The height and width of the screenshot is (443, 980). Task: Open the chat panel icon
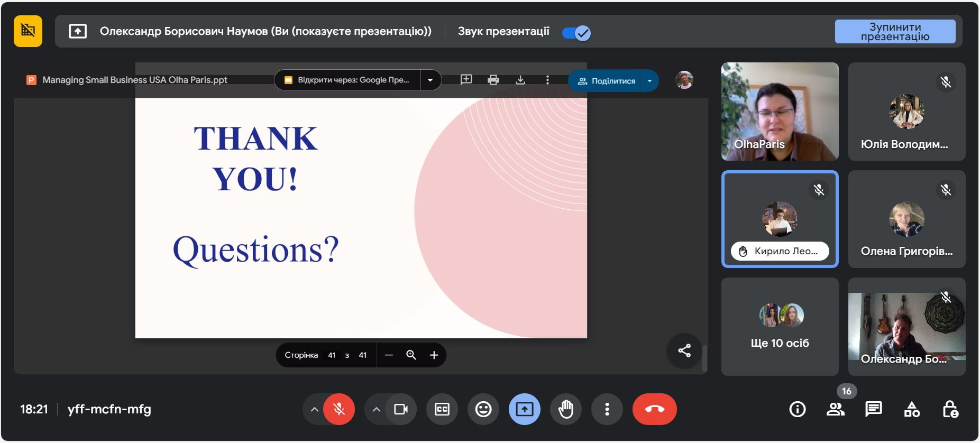pyautogui.click(x=873, y=409)
